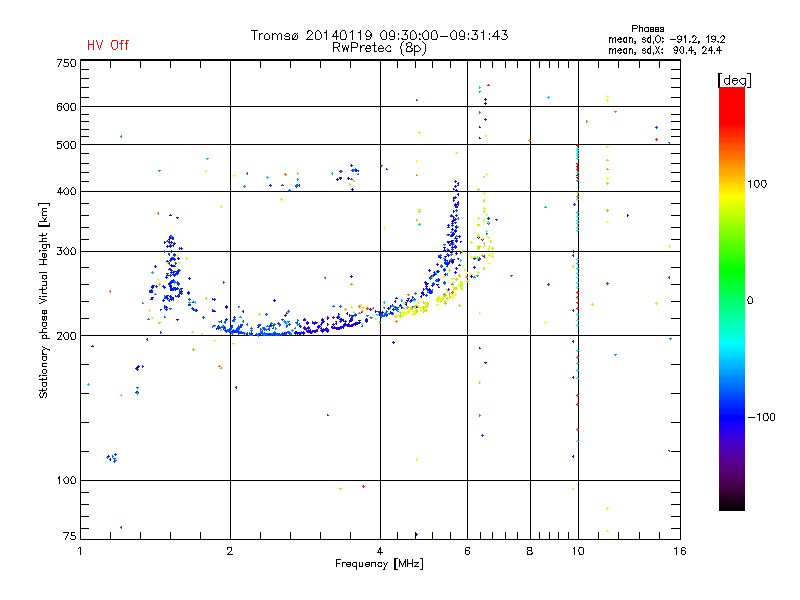Screen dimensions: 800x600
Task: Click the x-axis label '16'
Action: point(680,551)
